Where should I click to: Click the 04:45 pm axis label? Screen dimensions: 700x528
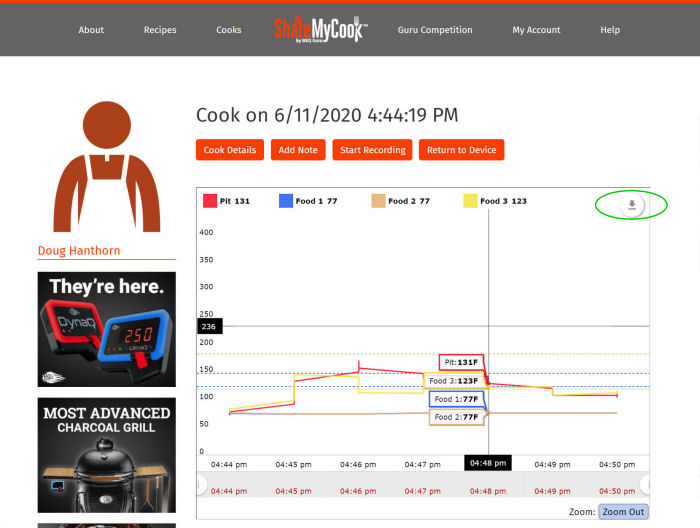point(293,465)
